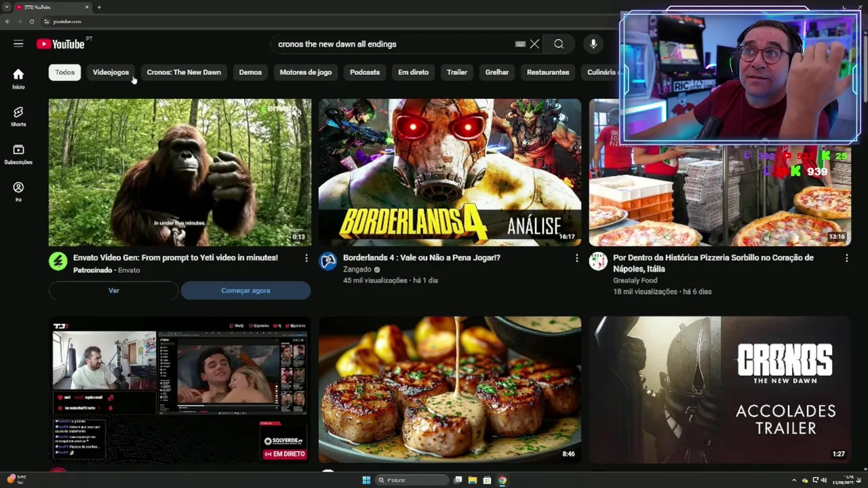868x488 pixels.
Task: View site information icon in address bar
Action: click(46, 22)
